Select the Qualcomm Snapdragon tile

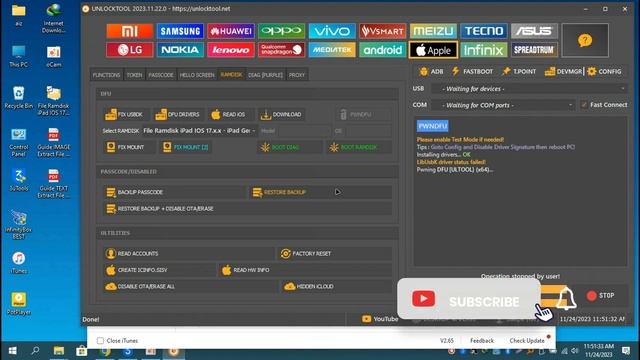click(x=281, y=50)
